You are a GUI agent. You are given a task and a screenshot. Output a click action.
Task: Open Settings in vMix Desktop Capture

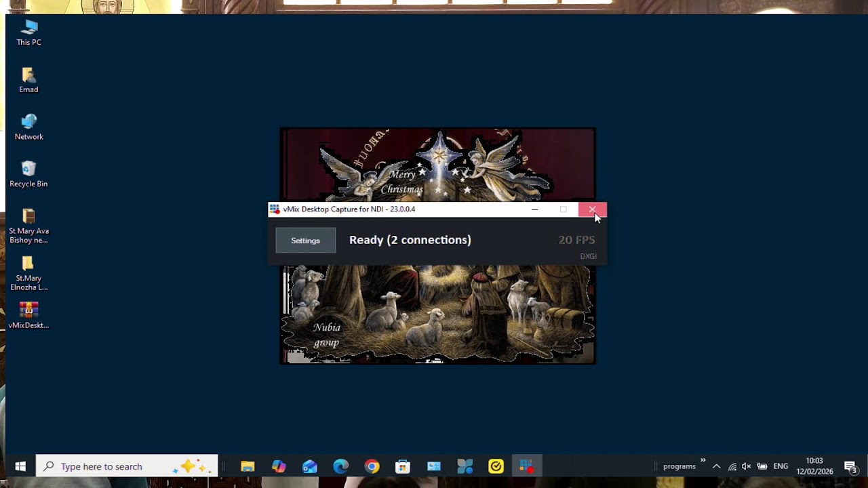point(305,241)
